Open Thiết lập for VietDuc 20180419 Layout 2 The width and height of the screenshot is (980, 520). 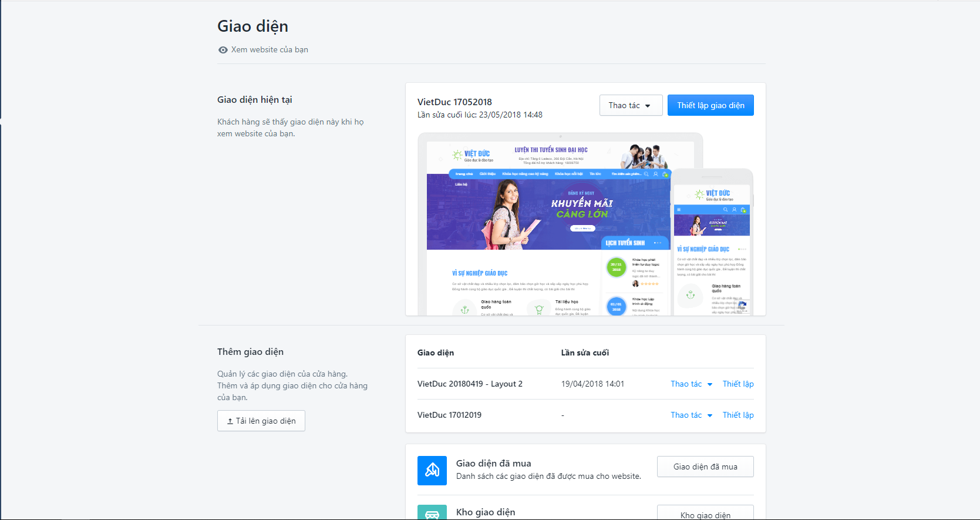pos(738,384)
